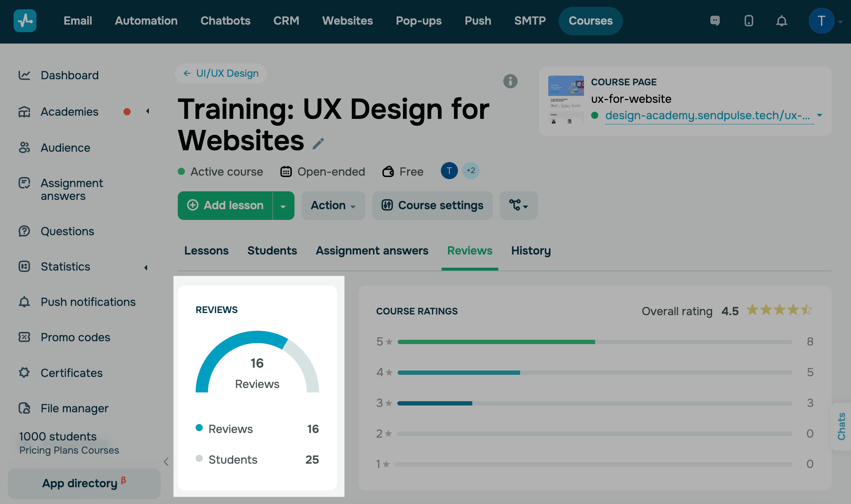Viewport: 851px width, 504px height.
Task: Switch to the Students tab
Action: [272, 251]
